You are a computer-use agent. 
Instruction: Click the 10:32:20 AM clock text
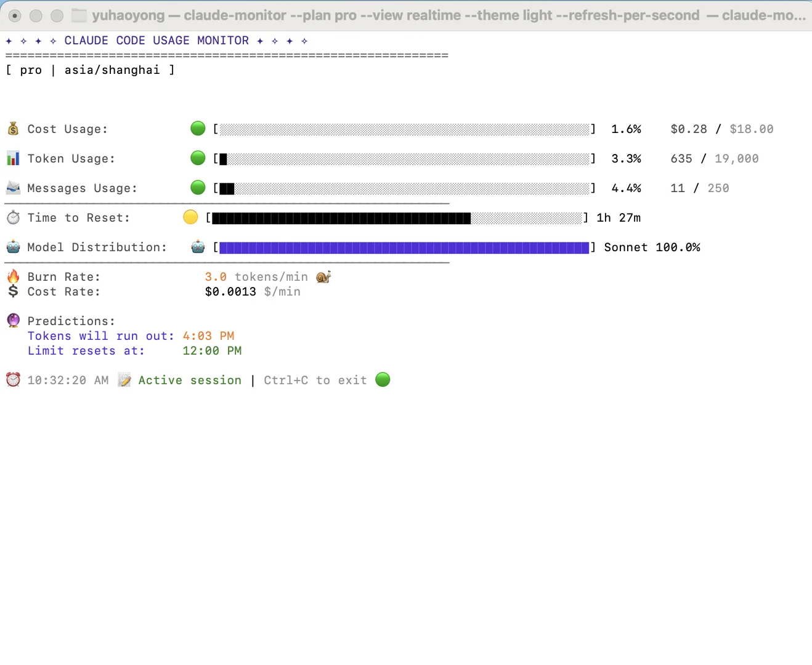pos(68,381)
